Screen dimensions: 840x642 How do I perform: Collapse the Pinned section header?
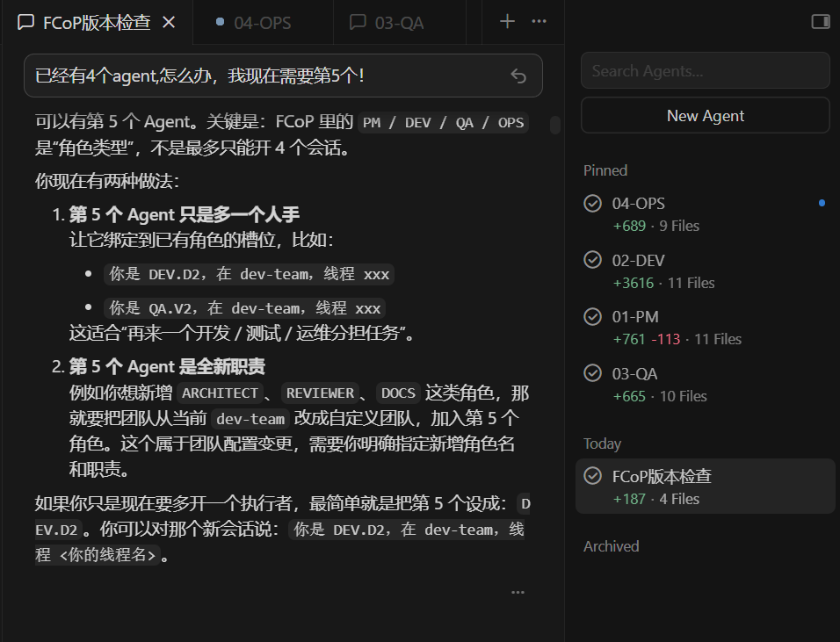(605, 170)
